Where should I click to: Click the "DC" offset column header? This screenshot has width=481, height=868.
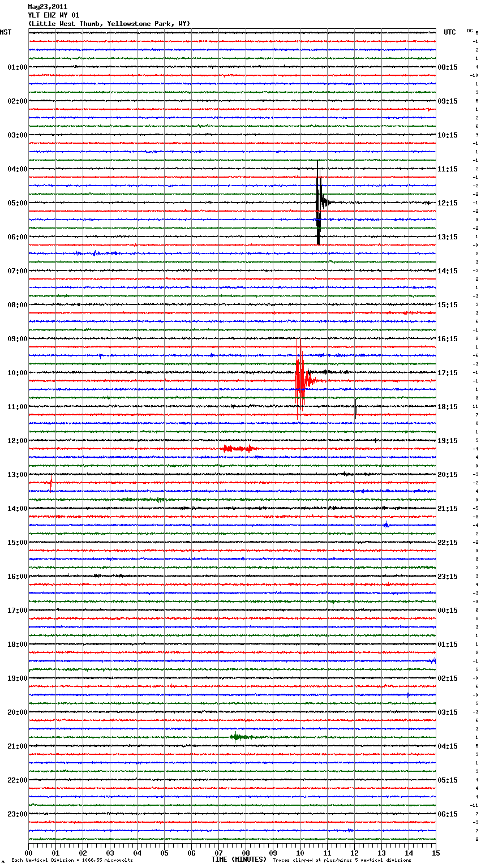pos(470,30)
